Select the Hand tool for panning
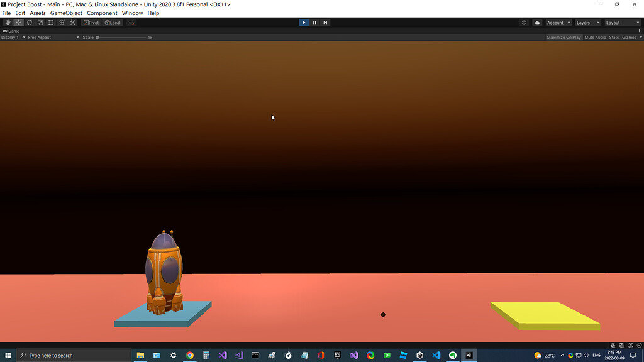The height and width of the screenshot is (362, 644). pos(8,22)
